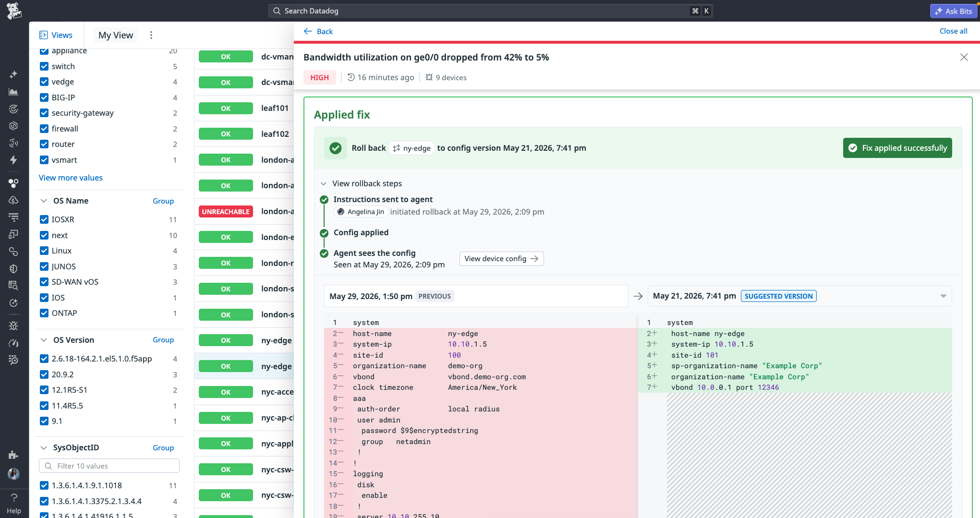Click the Ask Bits button
Screen dimensions: 980x518
(953, 11)
